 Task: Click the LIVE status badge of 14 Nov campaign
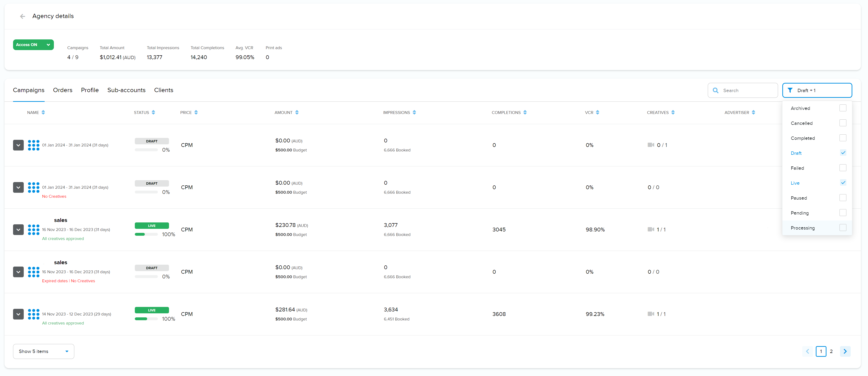pos(152,310)
